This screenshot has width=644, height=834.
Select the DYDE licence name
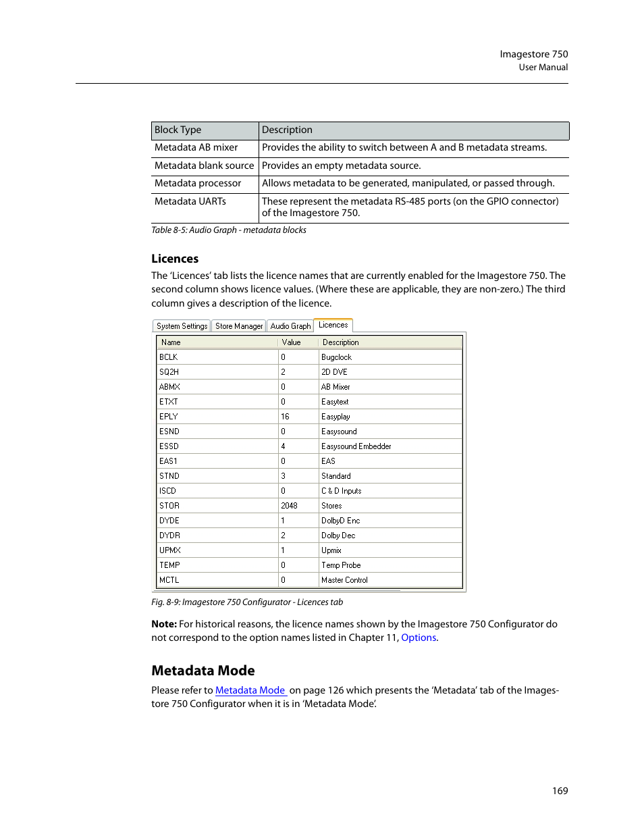pos(169,521)
